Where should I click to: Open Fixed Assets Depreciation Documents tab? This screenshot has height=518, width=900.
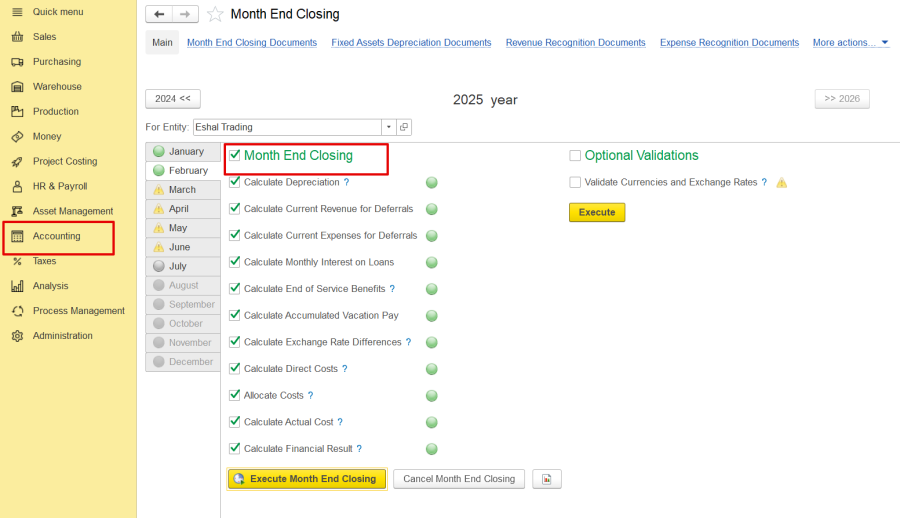point(411,43)
